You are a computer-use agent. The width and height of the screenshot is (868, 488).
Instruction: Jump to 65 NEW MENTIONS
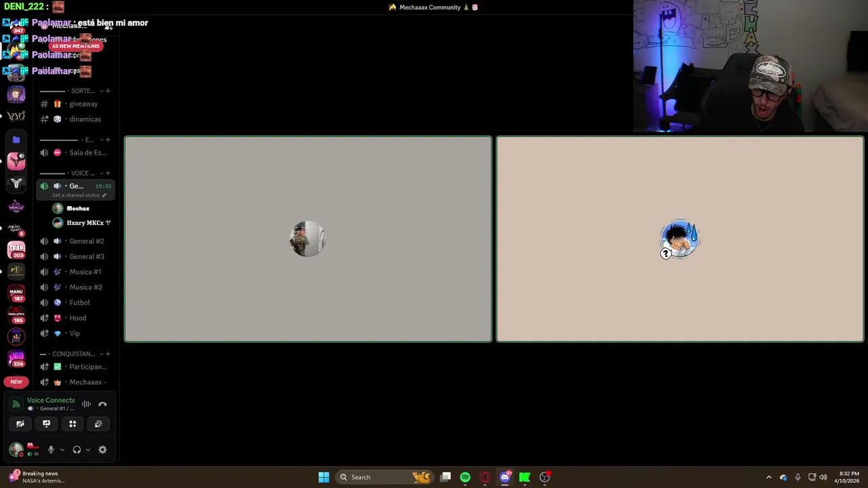pos(75,46)
